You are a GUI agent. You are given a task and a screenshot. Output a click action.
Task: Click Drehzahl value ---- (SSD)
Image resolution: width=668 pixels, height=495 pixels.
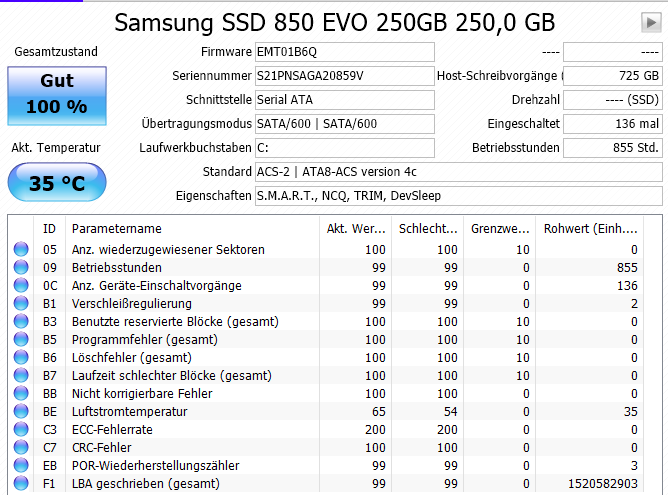pos(613,100)
